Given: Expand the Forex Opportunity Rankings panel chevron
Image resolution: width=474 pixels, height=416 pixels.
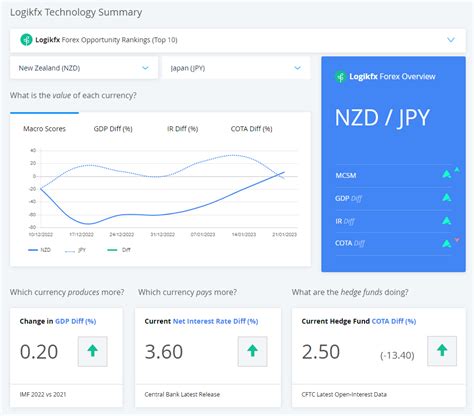Looking at the screenshot, I should point(451,40).
